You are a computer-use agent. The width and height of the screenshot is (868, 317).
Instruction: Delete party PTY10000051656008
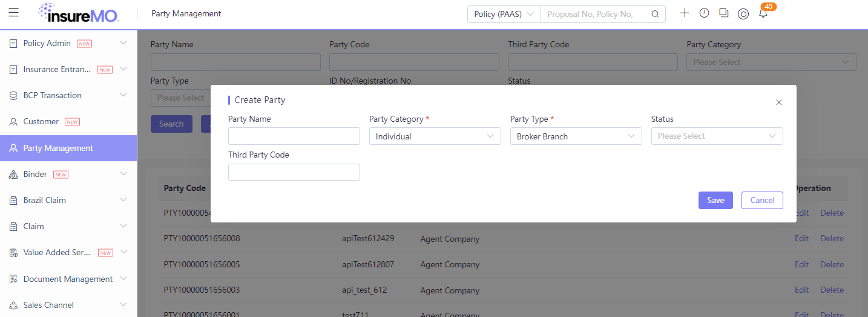point(832,239)
